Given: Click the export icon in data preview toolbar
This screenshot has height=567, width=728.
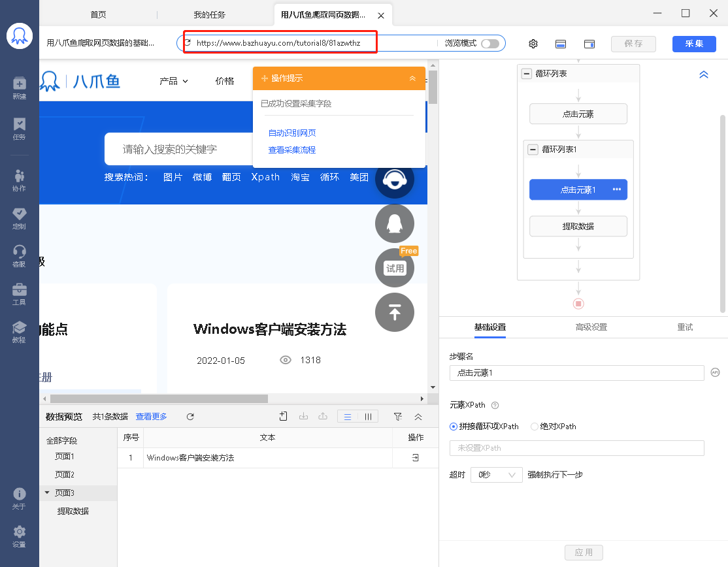Looking at the screenshot, I should click(x=323, y=416).
